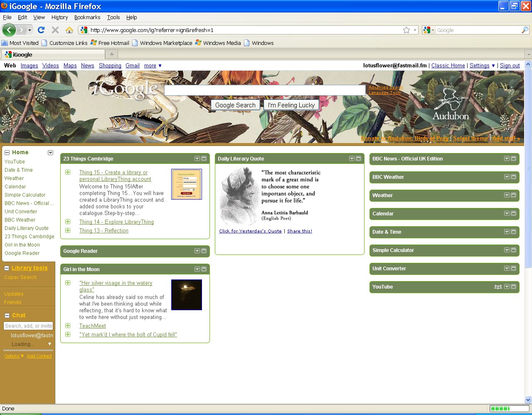Click the Forward navigation arrow

22,30
